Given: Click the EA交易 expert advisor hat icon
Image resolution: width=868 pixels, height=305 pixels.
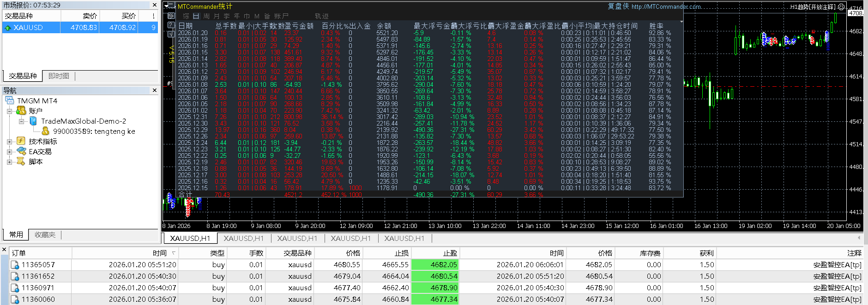Looking at the screenshot, I should (x=21, y=151).
